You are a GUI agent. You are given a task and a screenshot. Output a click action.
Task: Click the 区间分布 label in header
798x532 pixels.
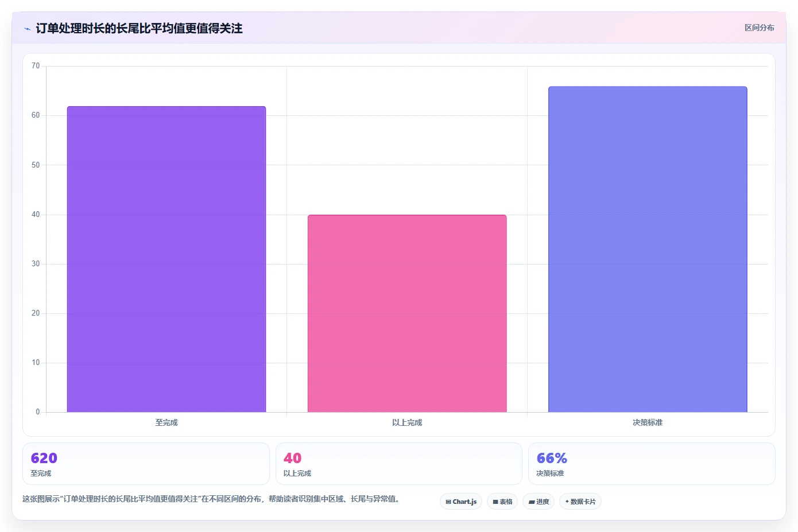[x=759, y=28]
